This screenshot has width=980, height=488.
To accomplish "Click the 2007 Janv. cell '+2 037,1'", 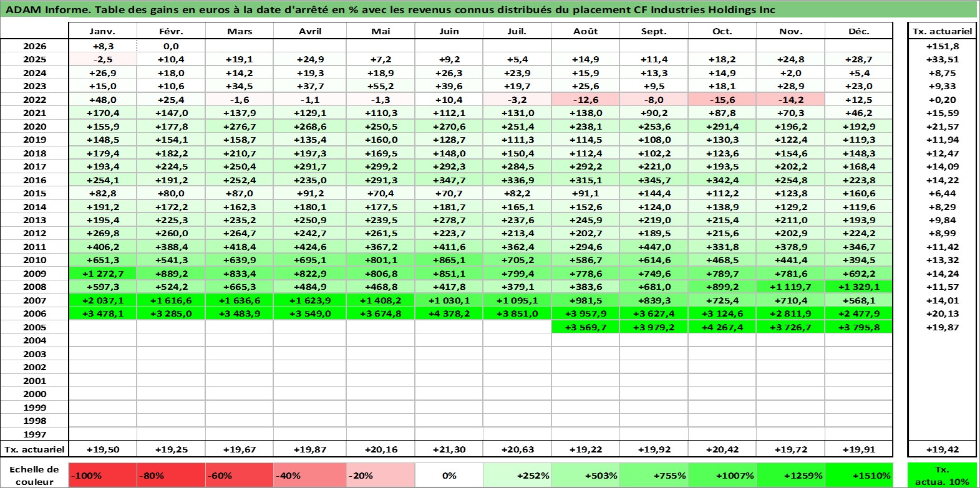I will [x=102, y=300].
